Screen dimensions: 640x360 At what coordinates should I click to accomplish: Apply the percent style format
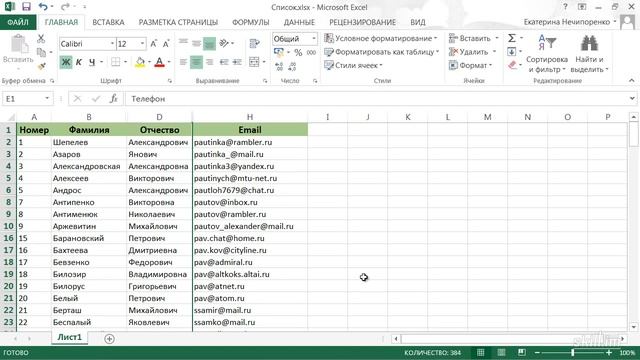298,53
